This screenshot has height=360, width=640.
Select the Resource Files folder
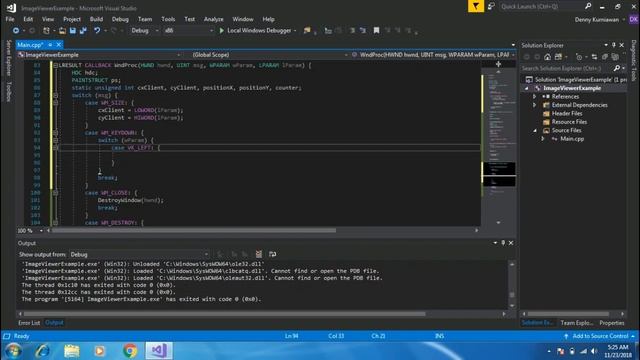(569, 122)
